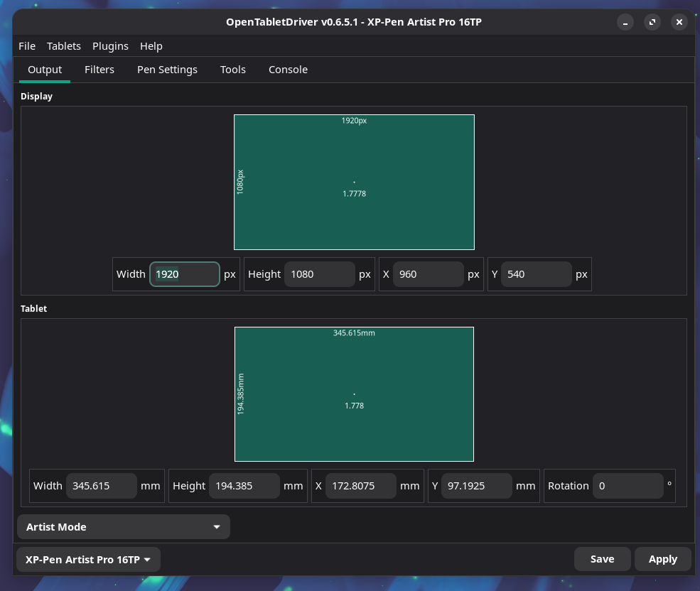Image resolution: width=700 pixels, height=591 pixels.
Task: Focus the display Height field showing 1080
Action: coord(319,274)
